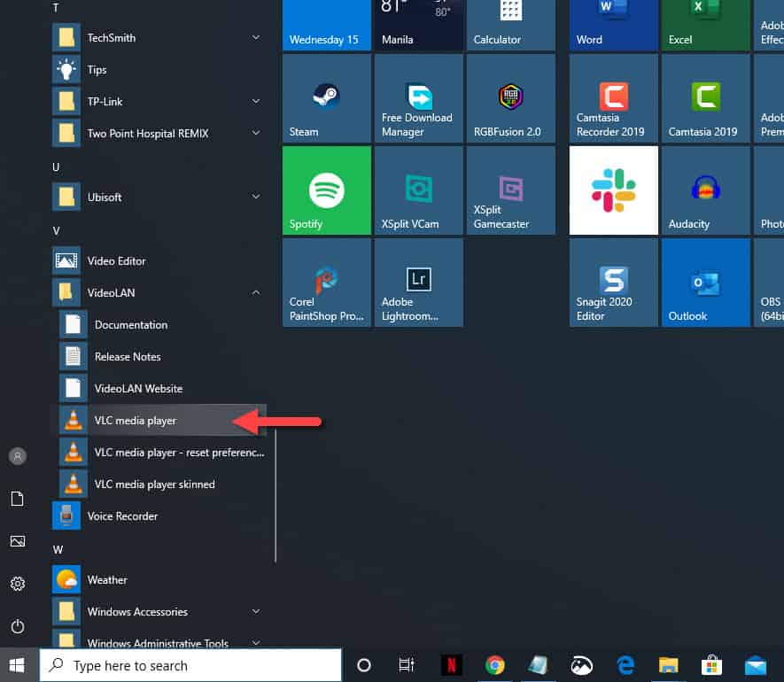Open Corel PaintShop Pro tile

(327, 283)
